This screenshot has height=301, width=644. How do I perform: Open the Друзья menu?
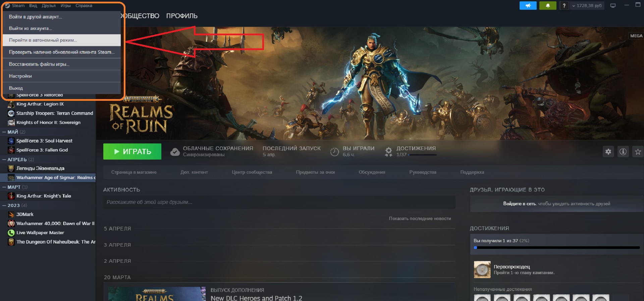point(49,6)
